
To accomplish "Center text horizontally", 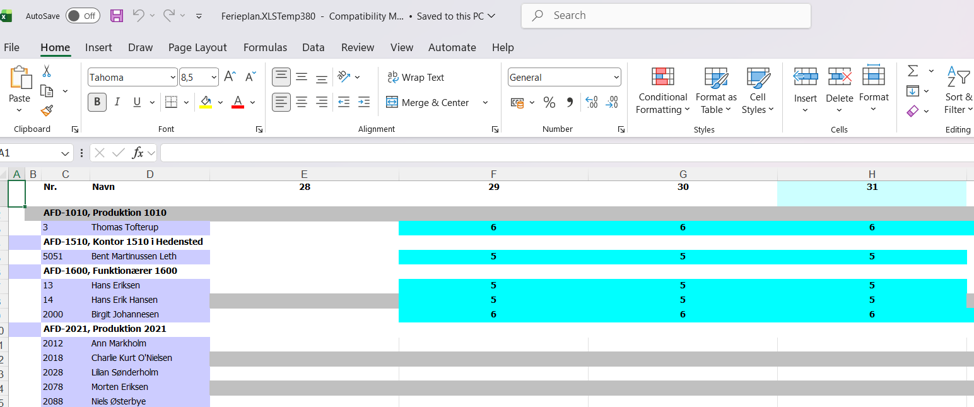I will point(301,102).
